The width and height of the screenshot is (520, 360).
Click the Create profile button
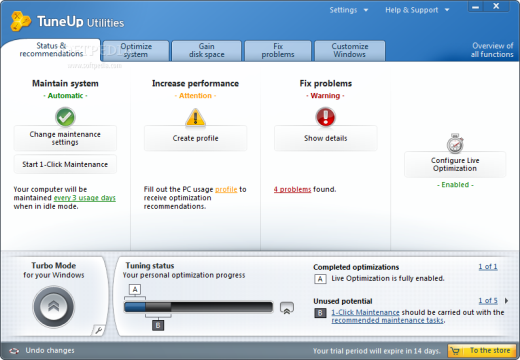(x=196, y=138)
